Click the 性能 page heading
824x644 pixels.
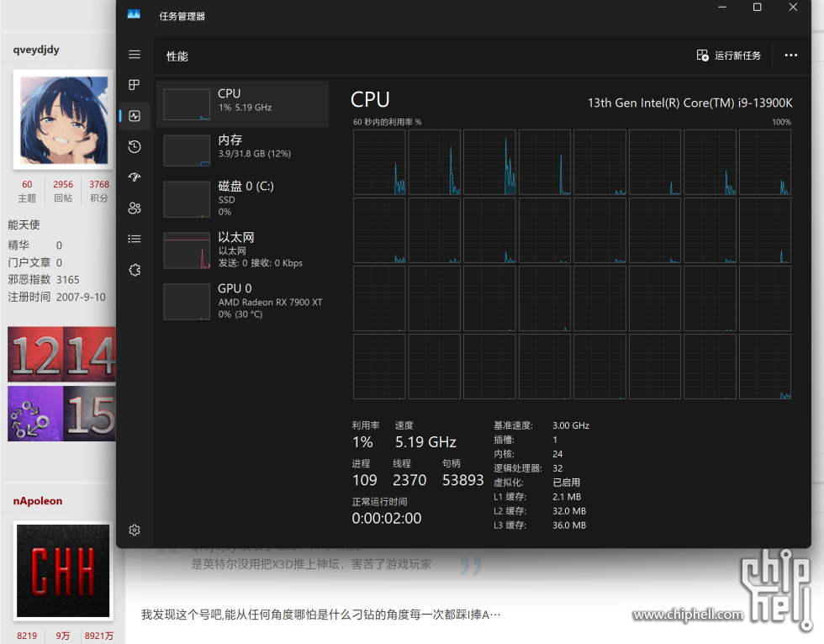177,56
